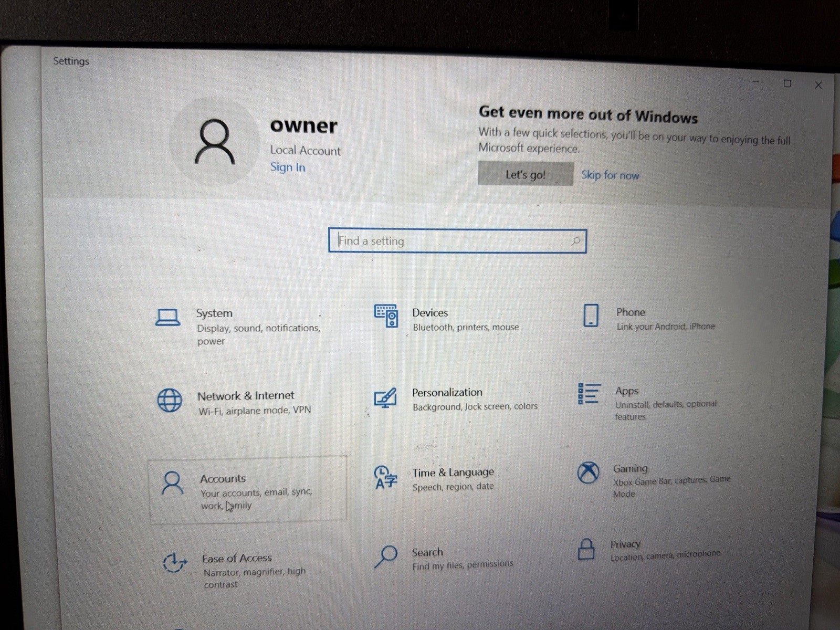Open the Search settings title
This screenshot has height=630, width=840.
(x=427, y=552)
